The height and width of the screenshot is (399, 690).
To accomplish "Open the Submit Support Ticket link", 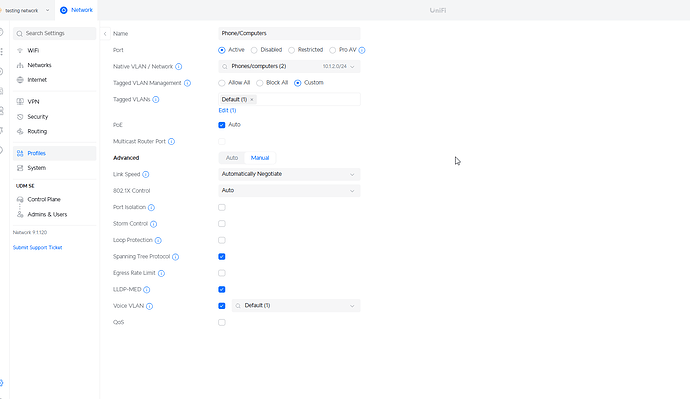I will 37,248.
